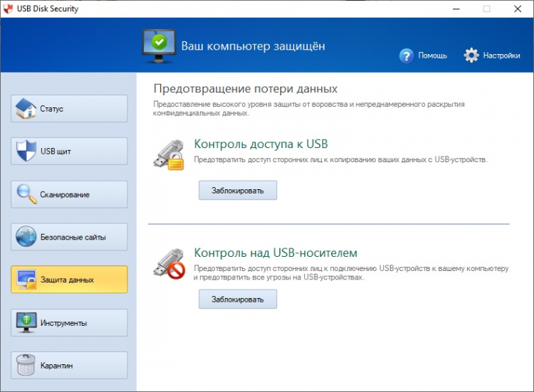This screenshot has width=534, height=392.
Task: Close the USB Disk Security window
Action: point(518,9)
